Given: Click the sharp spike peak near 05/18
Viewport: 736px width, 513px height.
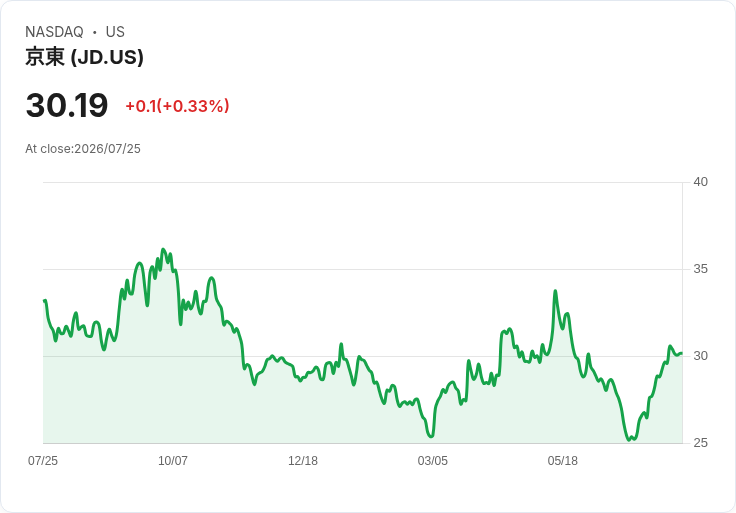Looking at the screenshot, I should click(555, 291).
